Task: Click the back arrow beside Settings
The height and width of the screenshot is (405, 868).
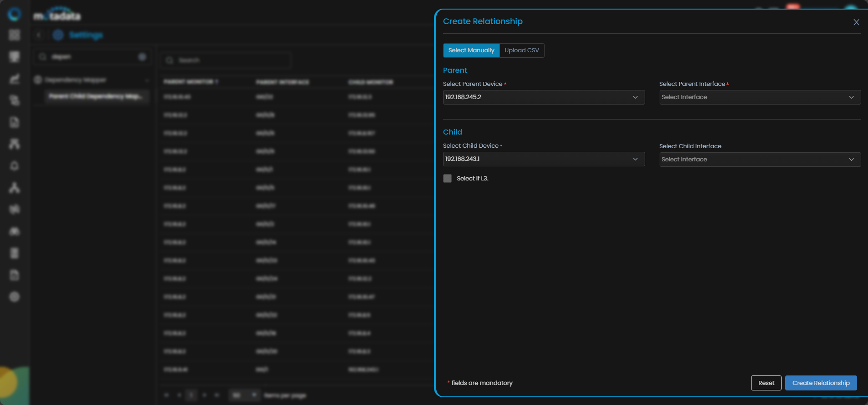Action: tap(39, 35)
